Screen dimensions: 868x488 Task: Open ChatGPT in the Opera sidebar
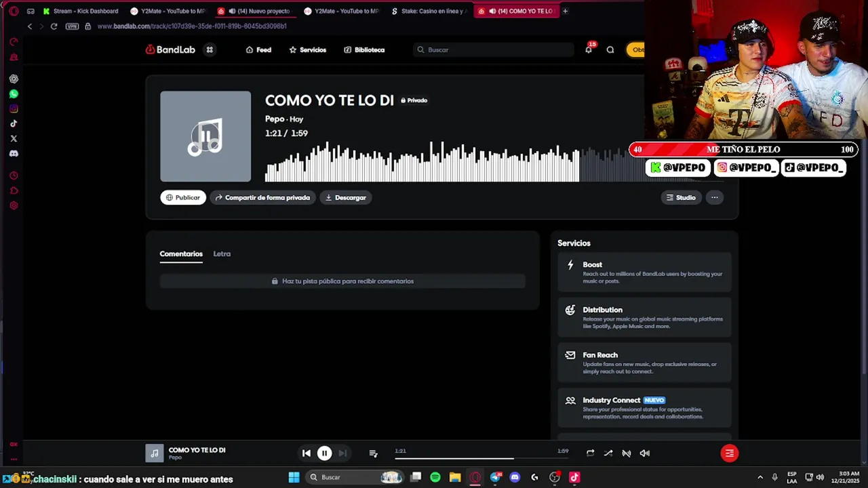click(14, 79)
